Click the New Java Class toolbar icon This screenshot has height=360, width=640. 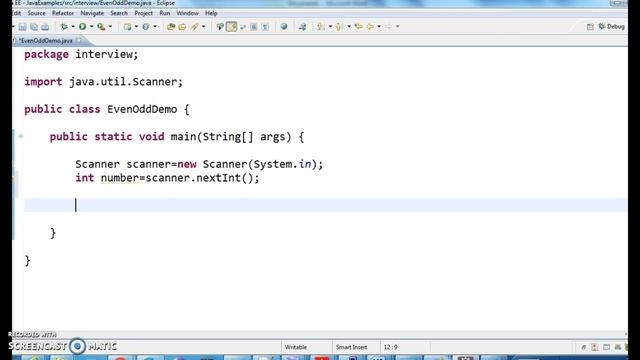(x=146, y=27)
